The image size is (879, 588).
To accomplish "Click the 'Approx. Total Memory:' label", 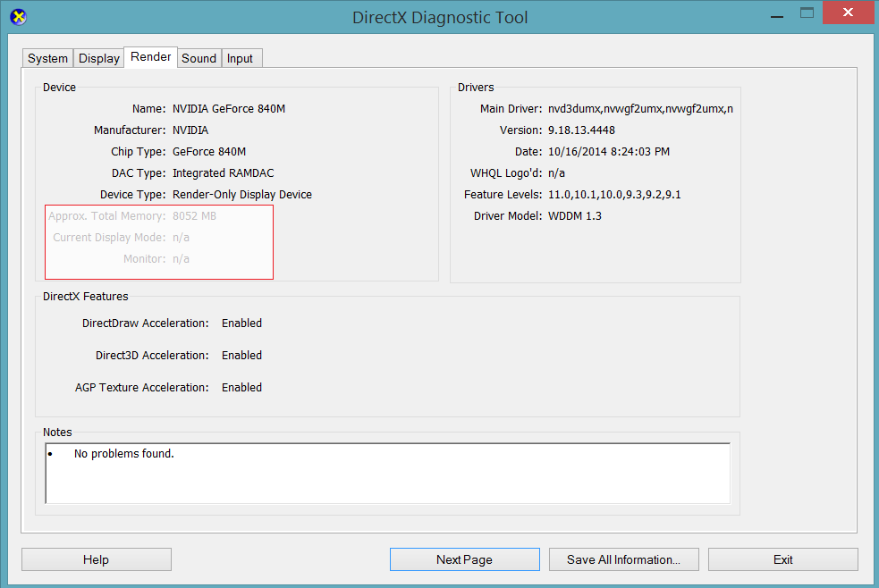I will [x=107, y=216].
